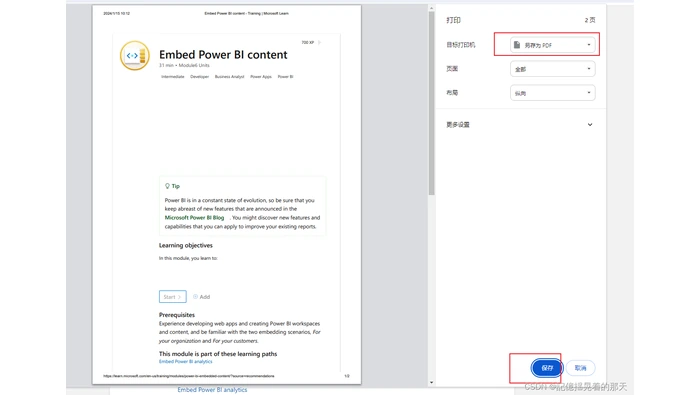700x395 pixels.
Task: Click the Embed Power BI module badge icon
Action: click(x=134, y=55)
